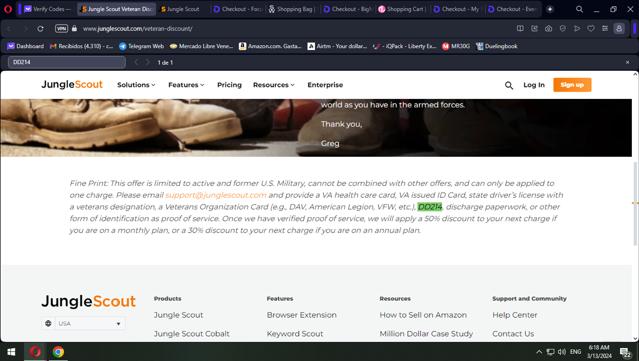Open the iQPack Liberty bookmark
This screenshot has width=639, height=361.
(x=405, y=46)
